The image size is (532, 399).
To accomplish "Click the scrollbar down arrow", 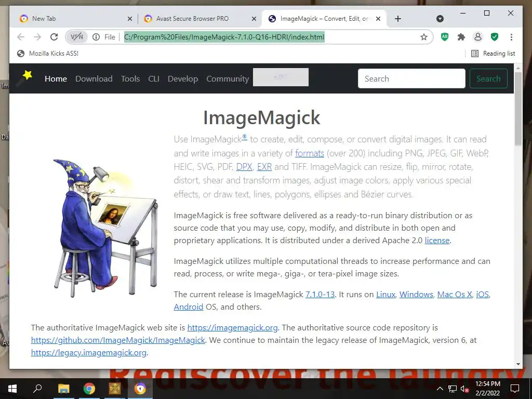I will click(x=518, y=364).
